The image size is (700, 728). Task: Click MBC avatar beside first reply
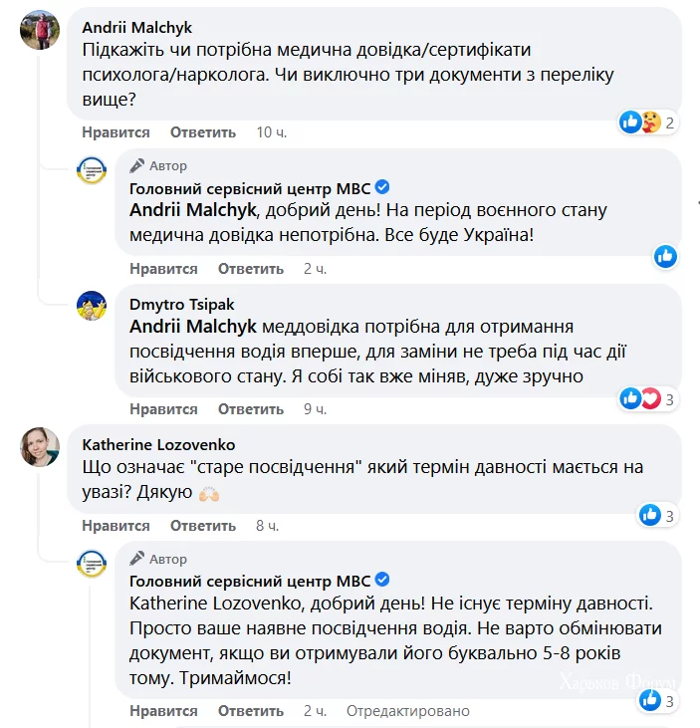[x=93, y=170]
